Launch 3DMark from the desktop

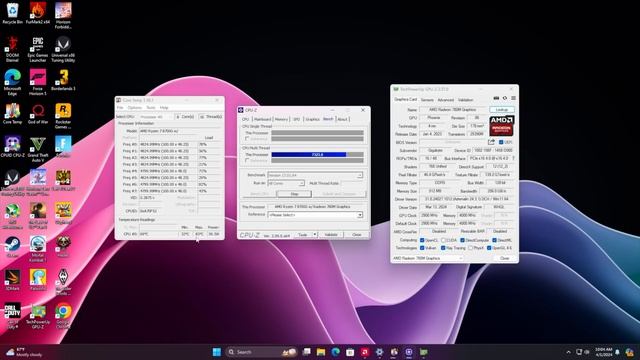pos(12,280)
